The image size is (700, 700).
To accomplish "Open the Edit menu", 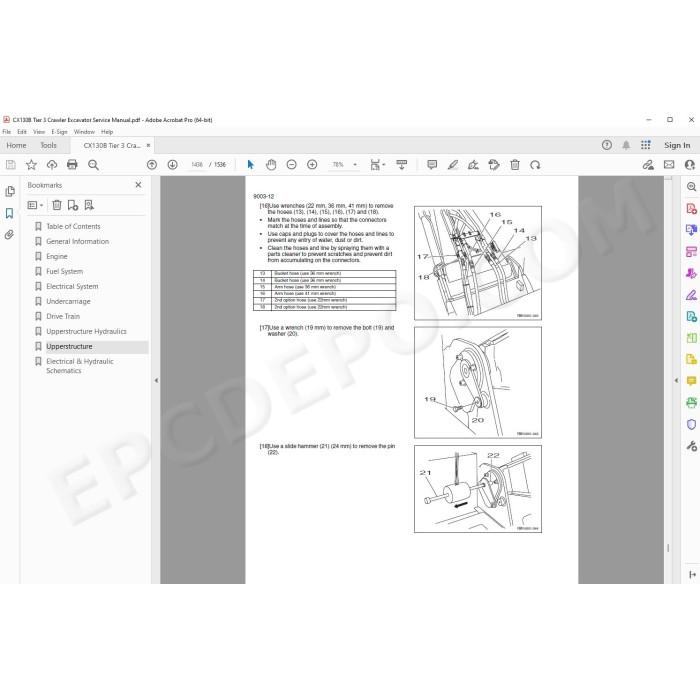I will (x=22, y=132).
